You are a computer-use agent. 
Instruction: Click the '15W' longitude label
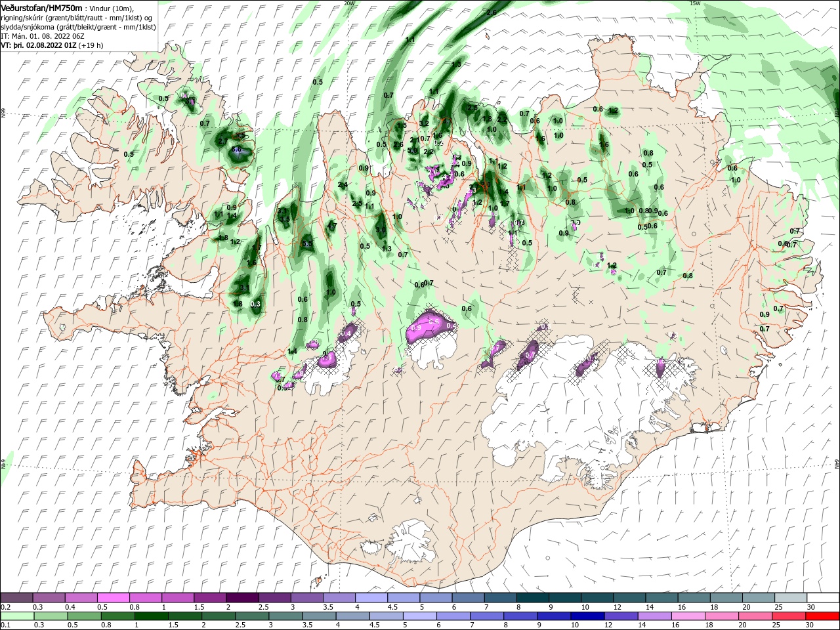(696, 3)
